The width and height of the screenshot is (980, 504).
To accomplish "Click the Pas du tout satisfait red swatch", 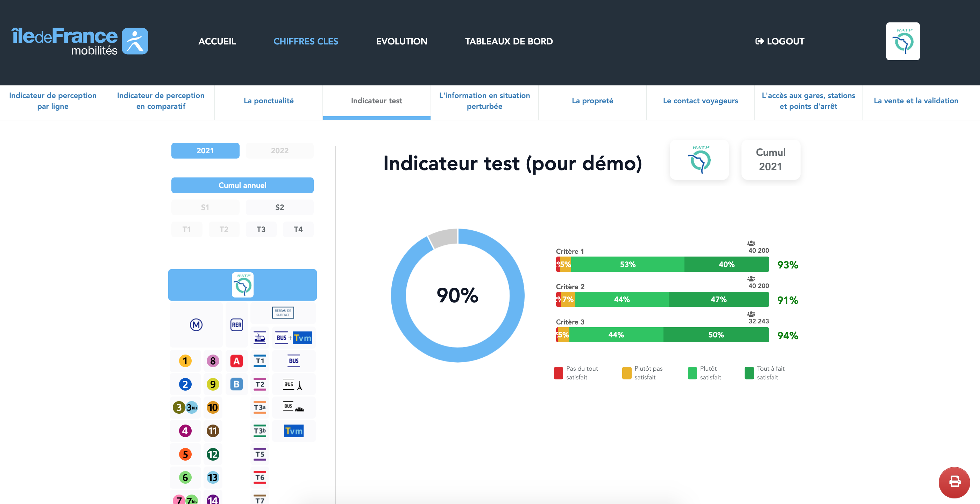I will (x=558, y=373).
